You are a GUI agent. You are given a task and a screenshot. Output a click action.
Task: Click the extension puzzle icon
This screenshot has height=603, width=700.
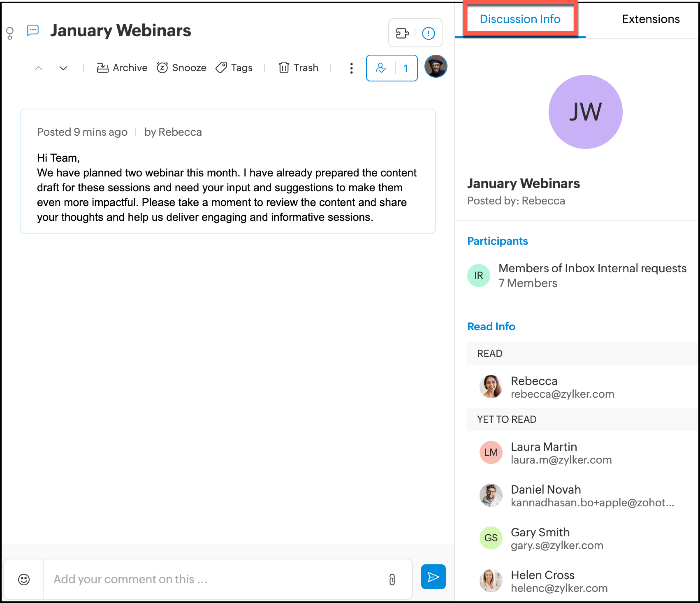pyautogui.click(x=402, y=33)
